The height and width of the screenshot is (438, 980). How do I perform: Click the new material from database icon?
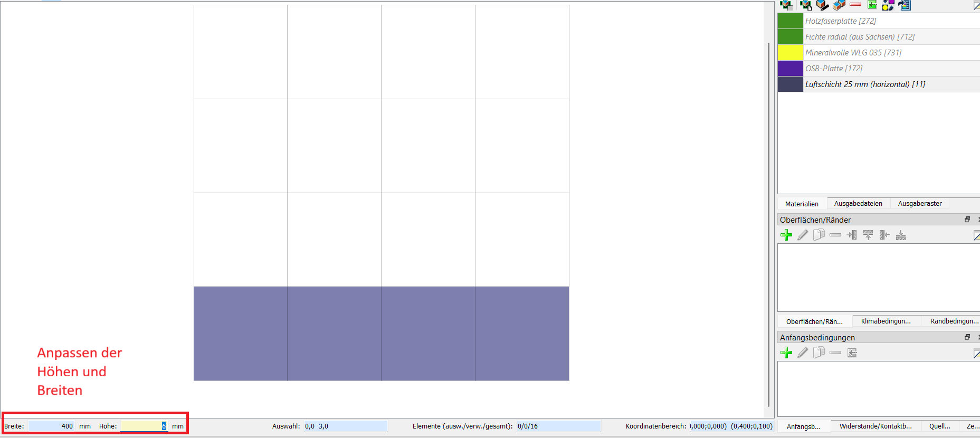(x=786, y=5)
